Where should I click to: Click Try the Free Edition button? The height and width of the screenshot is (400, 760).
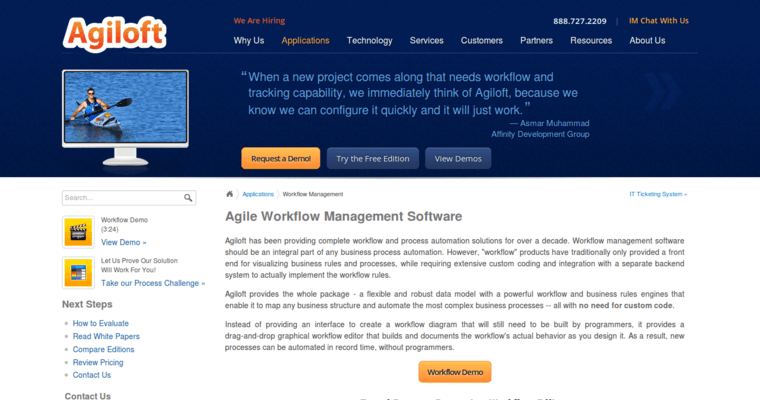pos(370,158)
